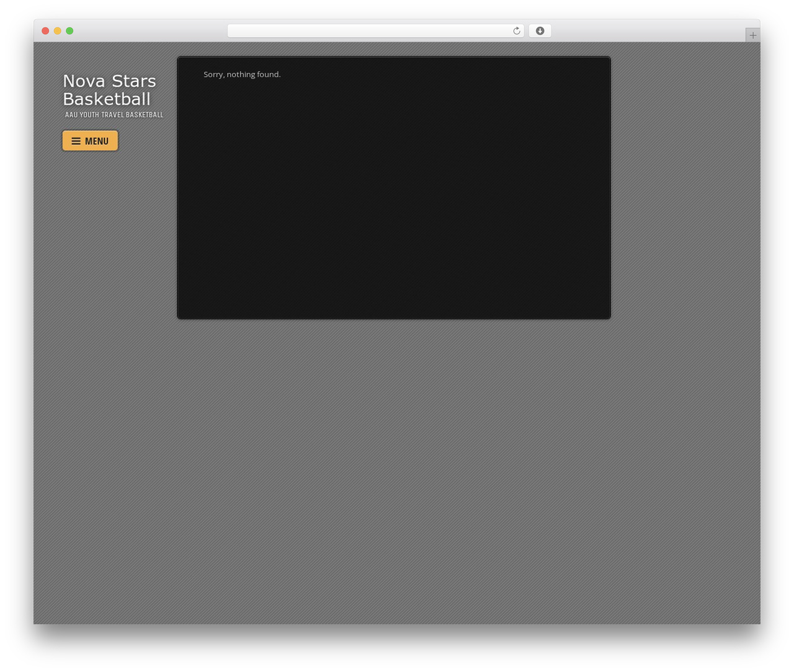Minimize the window with the yellow button

[x=57, y=31]
